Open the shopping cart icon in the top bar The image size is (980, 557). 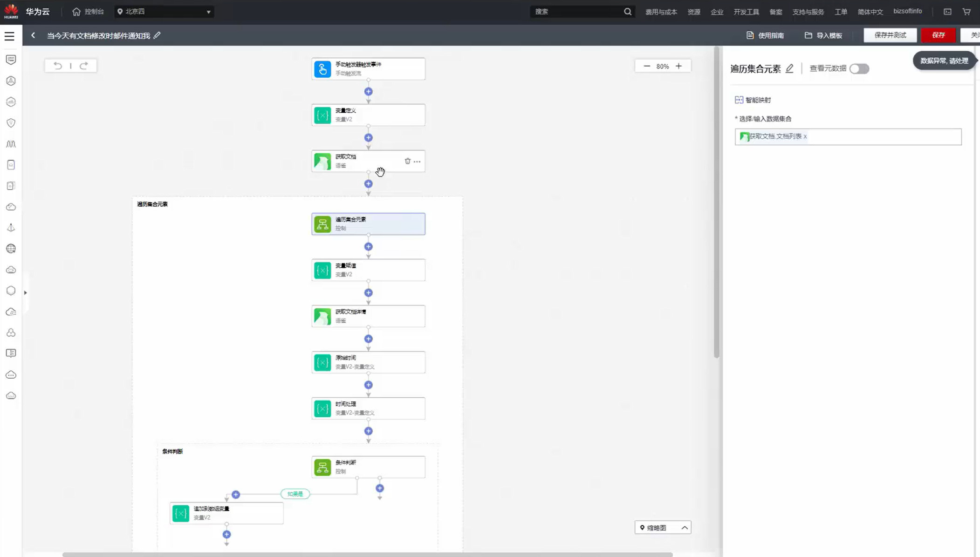(966, 12)
